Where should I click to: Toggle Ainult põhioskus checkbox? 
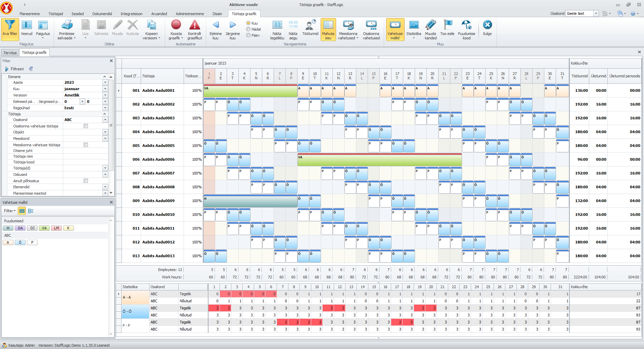coord(86,181)
